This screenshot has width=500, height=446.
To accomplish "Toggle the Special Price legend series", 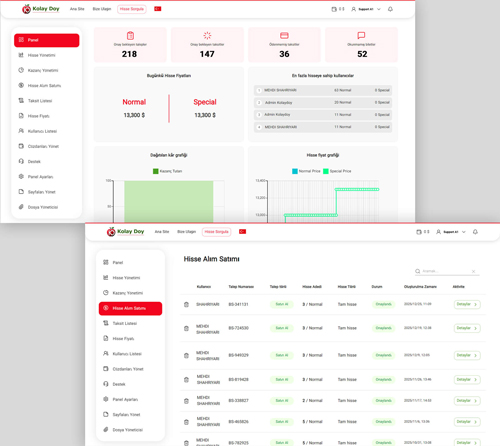I will (x=337, y=171).
